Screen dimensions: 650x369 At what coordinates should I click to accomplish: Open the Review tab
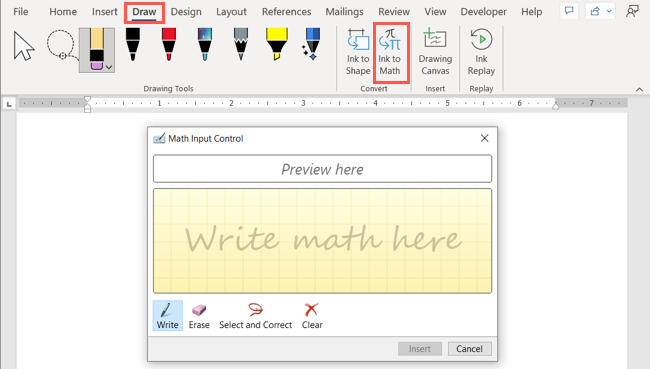click(394, 12)
